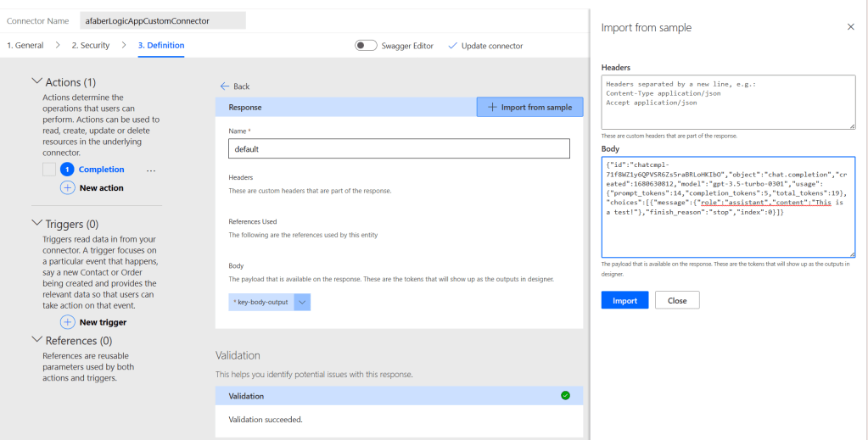Switch to the 2. Security tab

tap(90, 46)
